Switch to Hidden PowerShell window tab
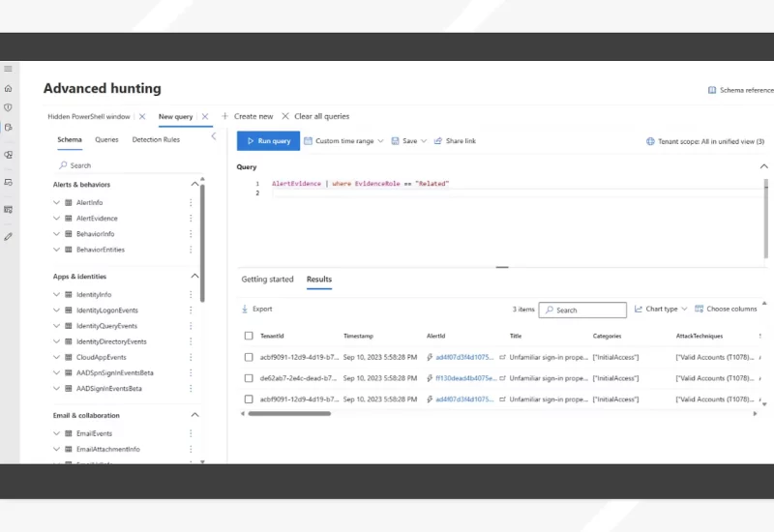The image size is (774, 532). pos(89,116)
